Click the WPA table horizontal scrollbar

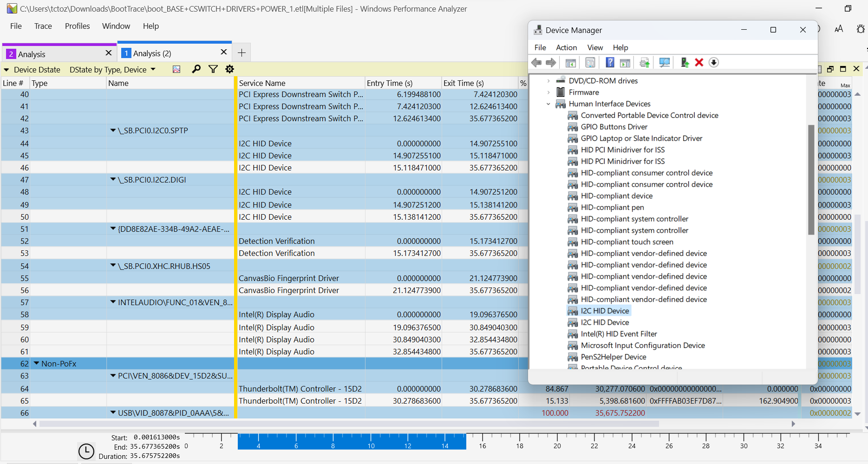click(349, 424)
